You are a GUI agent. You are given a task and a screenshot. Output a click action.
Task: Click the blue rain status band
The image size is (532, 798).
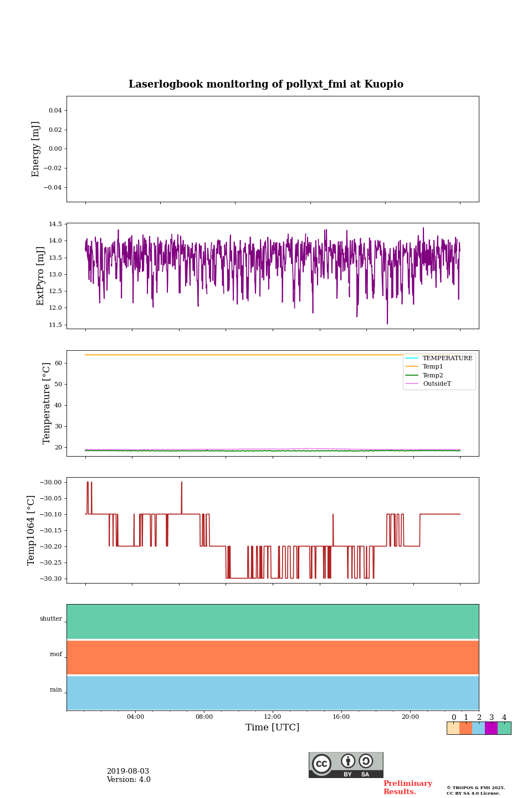coord(273,693)
